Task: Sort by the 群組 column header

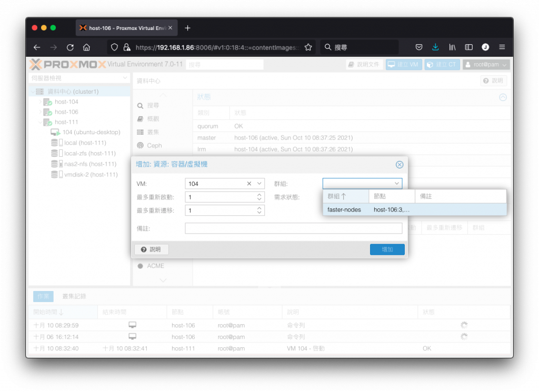Action: click(x=346, y=196)
